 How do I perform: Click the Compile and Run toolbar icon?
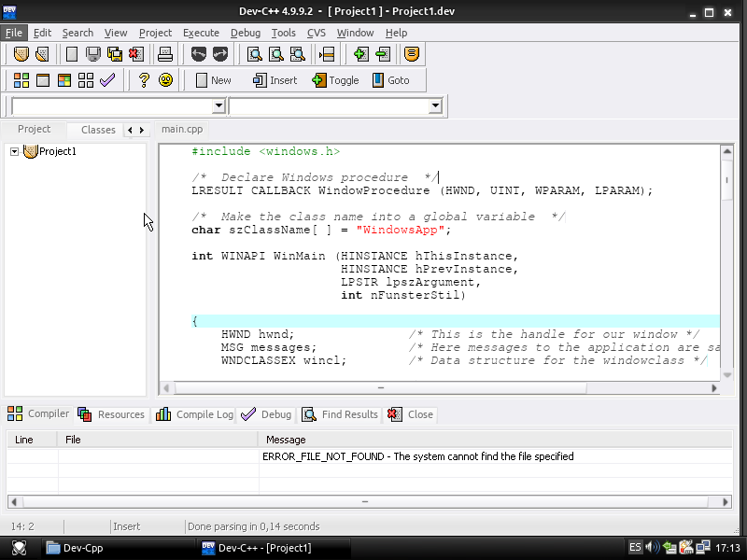(64, 80)
